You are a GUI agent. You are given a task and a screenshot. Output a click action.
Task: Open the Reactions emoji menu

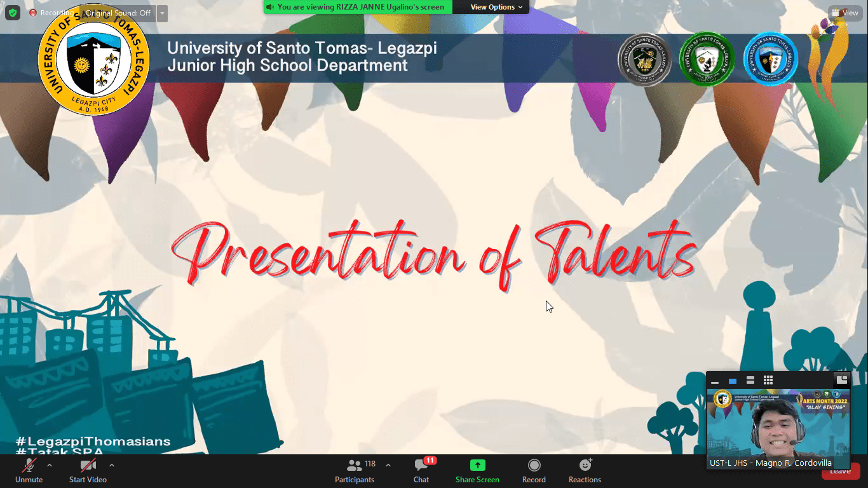tap(585, 466)
